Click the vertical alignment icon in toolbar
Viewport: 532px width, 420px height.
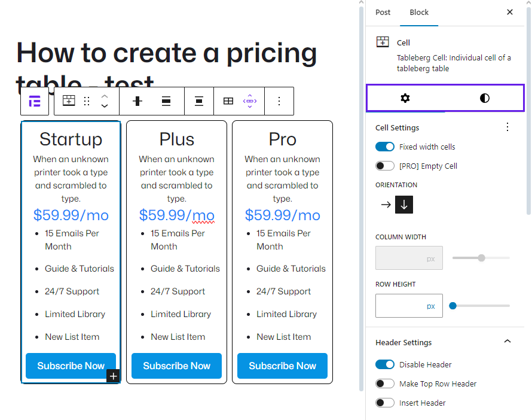tap(166, 101)
